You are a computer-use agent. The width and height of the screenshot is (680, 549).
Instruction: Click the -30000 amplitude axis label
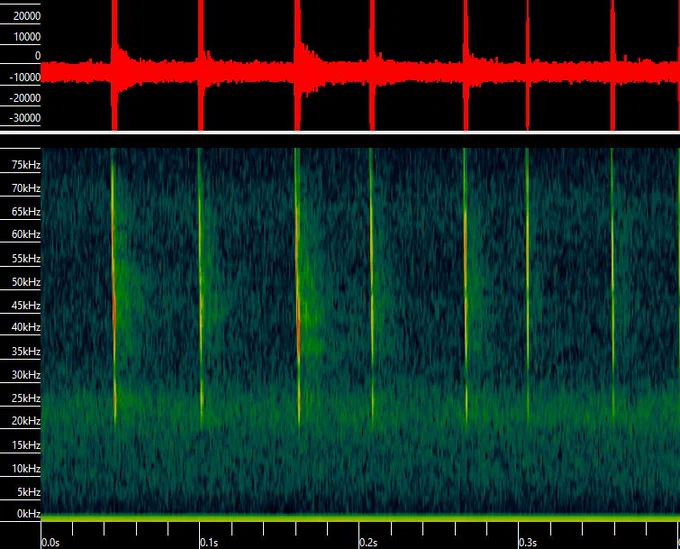pyautogui.click(x=25, y=118)
